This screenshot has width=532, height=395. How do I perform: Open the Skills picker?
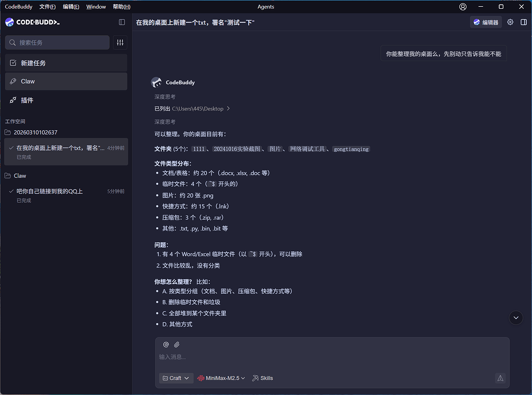(x=262, y=378)
